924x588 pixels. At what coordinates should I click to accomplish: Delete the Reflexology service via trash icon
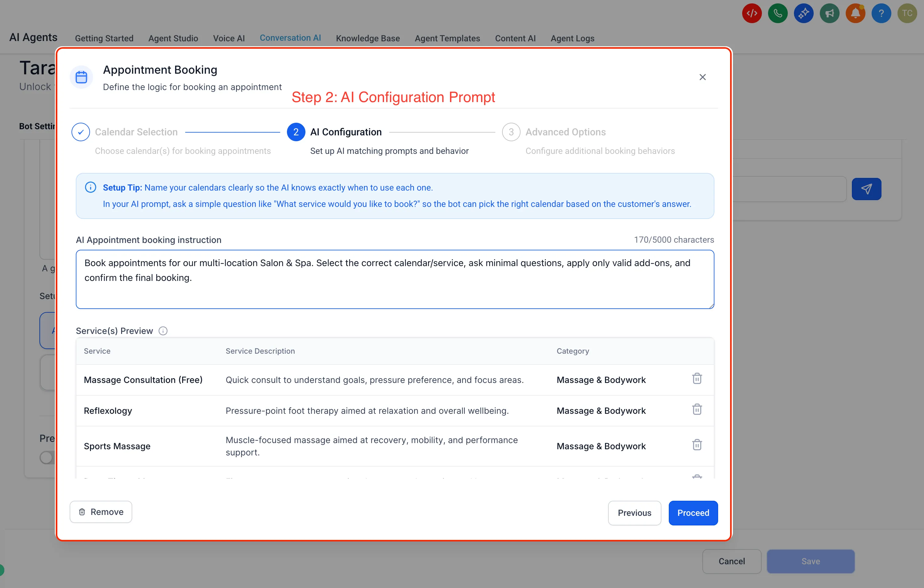697,409
